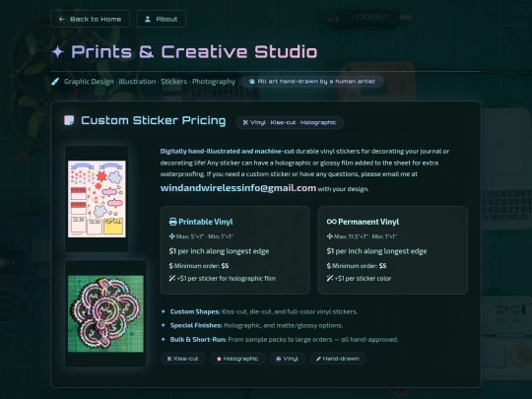Click the sticky note icon beside Custom Sticker Pricing
The width and height of the screenshot is (532, 399).
(69, 120)
